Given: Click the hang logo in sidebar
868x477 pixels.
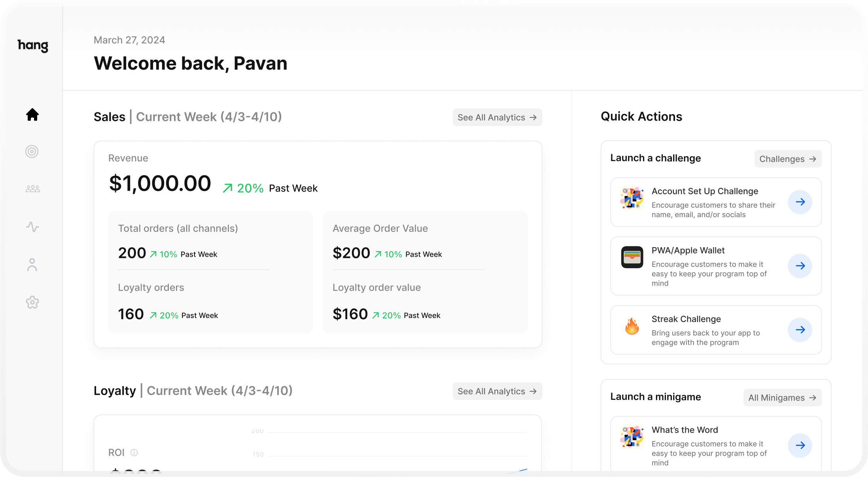Looking at the screenshot, I should [x=33, y=45].
